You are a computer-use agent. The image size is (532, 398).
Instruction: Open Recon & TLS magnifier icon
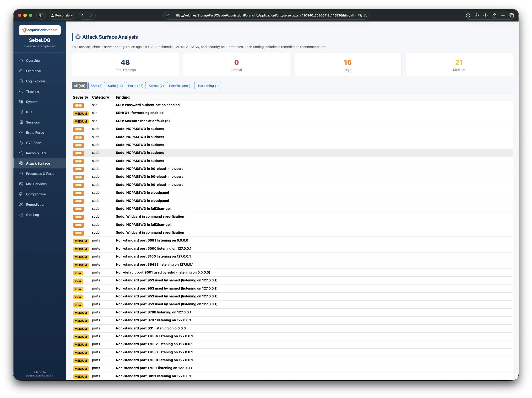(21, 153)
